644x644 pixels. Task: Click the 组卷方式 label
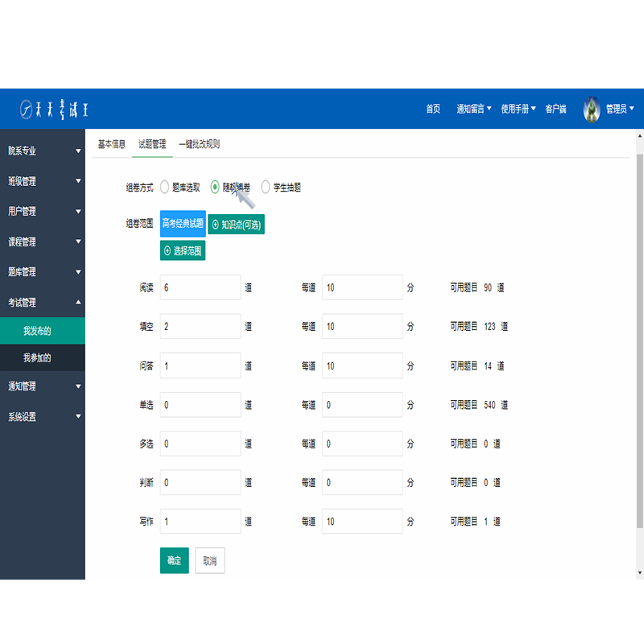pos(139,188)
